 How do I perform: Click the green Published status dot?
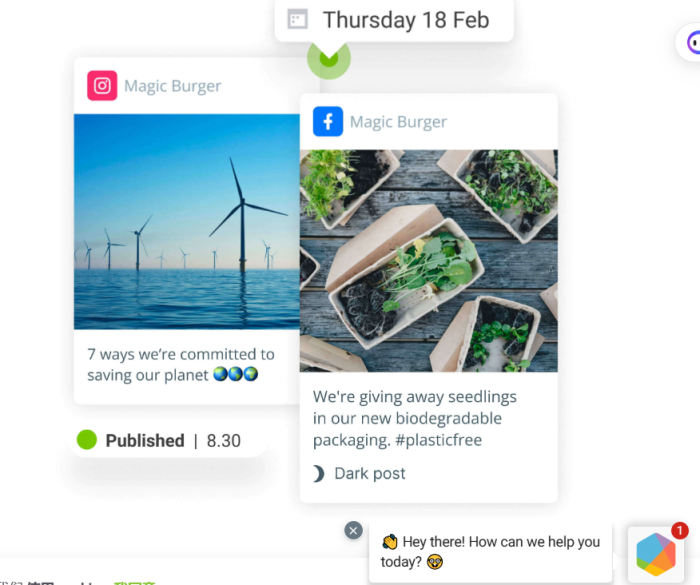point(87,440)
